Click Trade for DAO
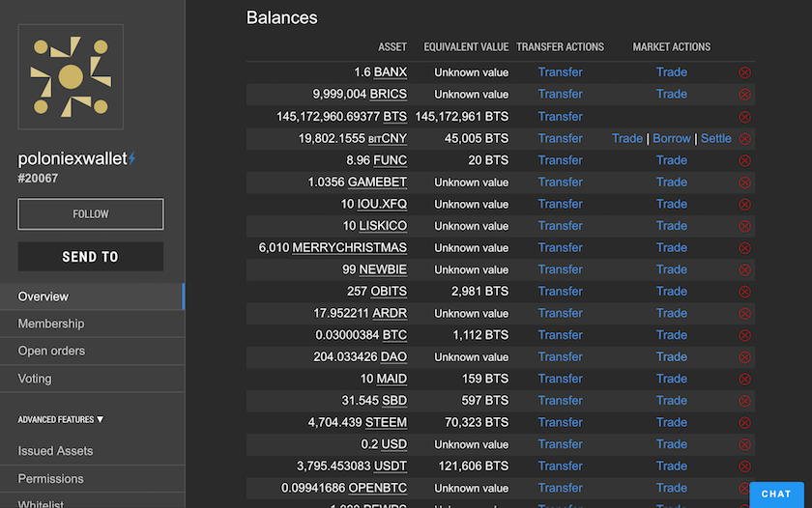812x508 pixels. [x=672, y=357]
